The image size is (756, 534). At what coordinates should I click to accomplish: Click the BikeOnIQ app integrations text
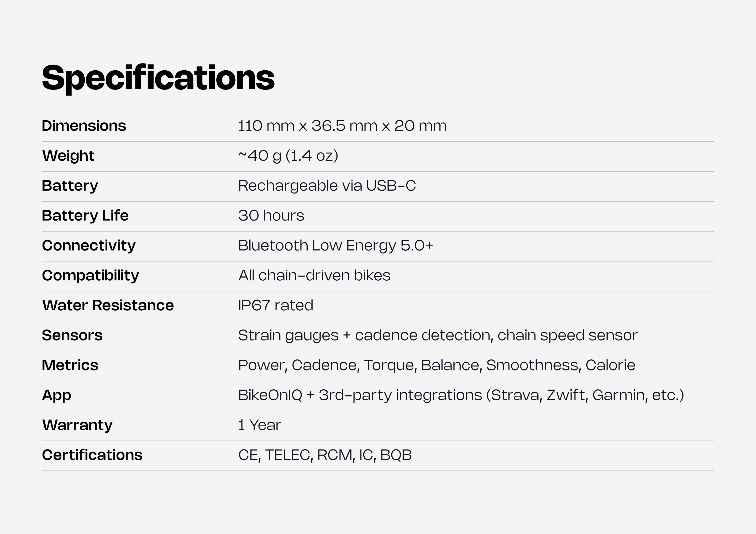461,395
